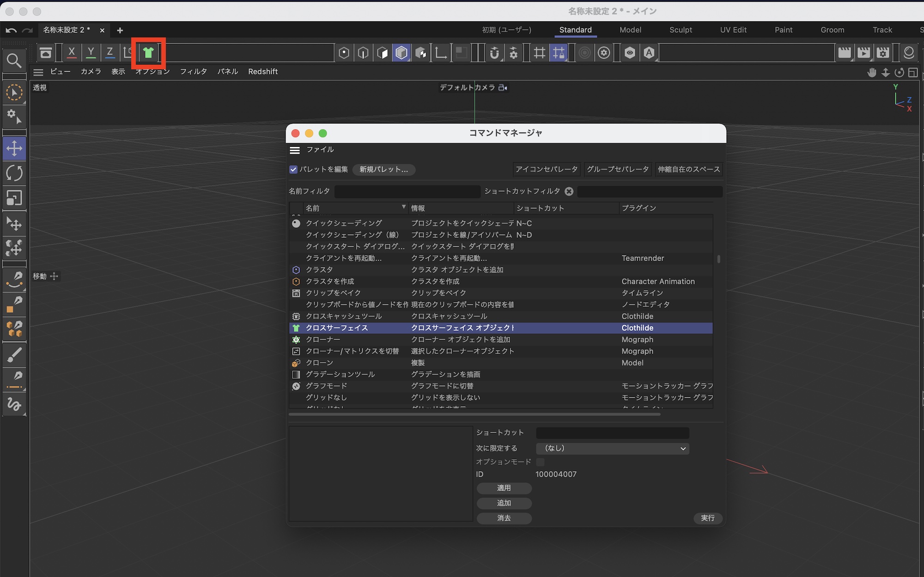Select the Scale tool

coord(14,198)
